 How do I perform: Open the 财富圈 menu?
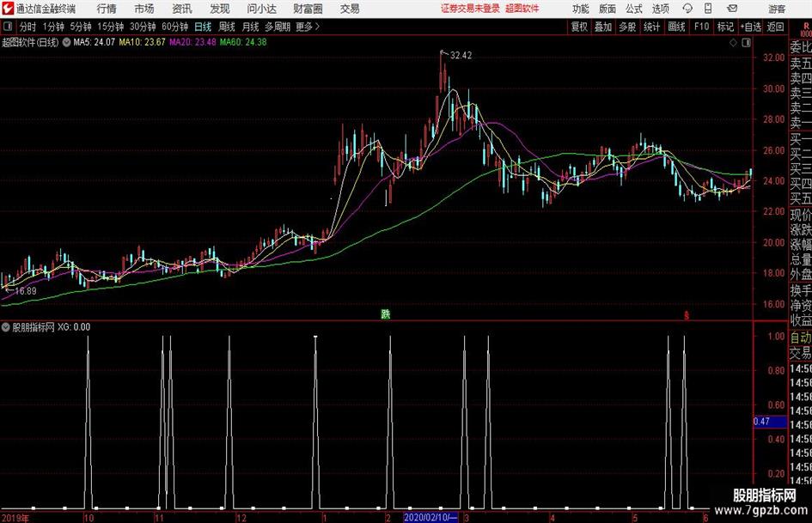[x=308, y=9]
